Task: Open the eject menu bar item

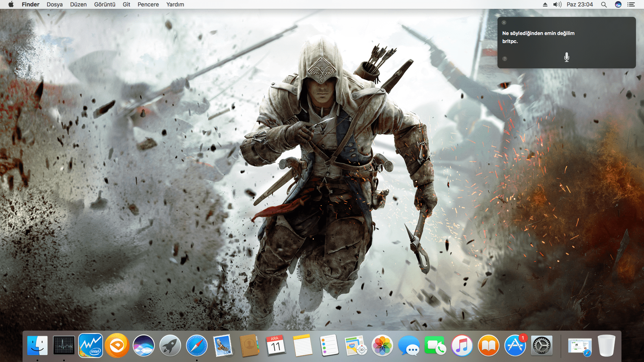Action: pyautogui.click(x=545, y=4)
